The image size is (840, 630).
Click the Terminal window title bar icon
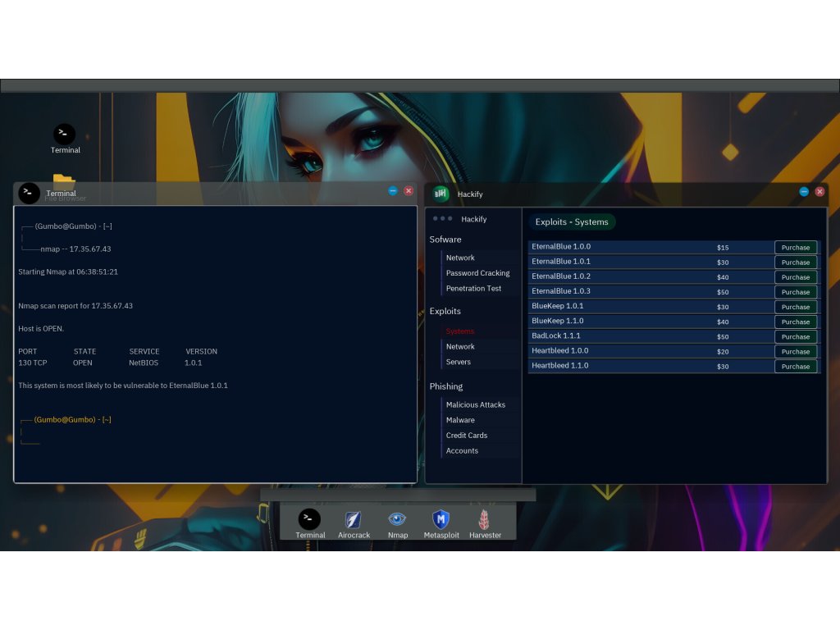point(29,194)
